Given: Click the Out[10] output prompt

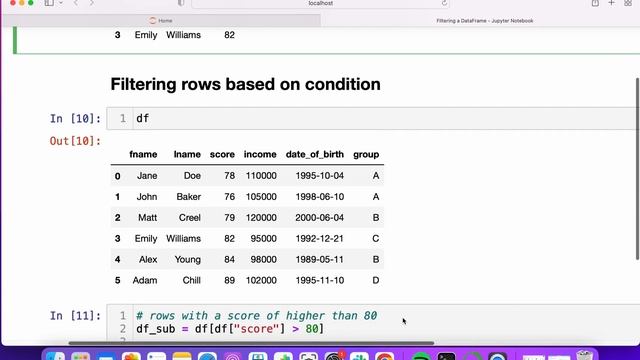Looking at the screenshot, I should [x=75, y=141].
